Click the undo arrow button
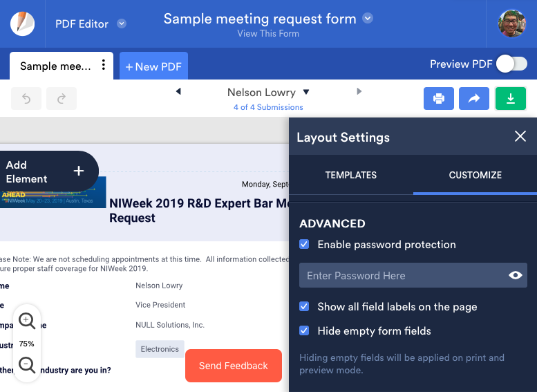 click(x=26, y=99)
